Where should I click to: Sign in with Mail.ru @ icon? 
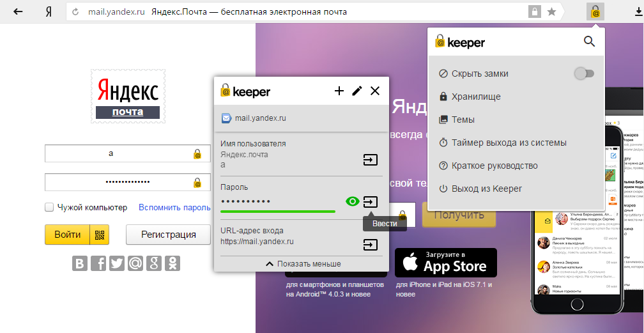pos(135,263)
